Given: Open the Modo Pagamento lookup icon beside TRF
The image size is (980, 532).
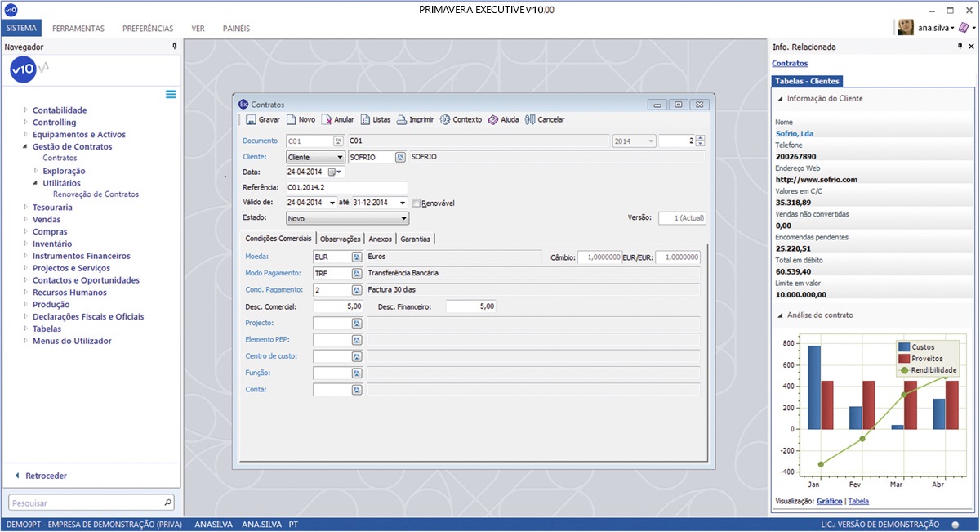Looking at the screenshot, I should click(357, 273).
